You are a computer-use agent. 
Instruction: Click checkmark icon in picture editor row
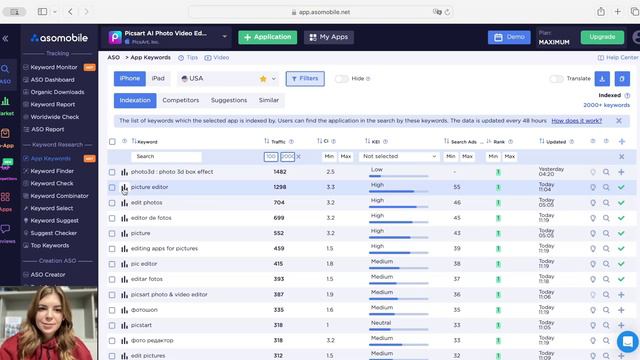(x=621, y=187)
